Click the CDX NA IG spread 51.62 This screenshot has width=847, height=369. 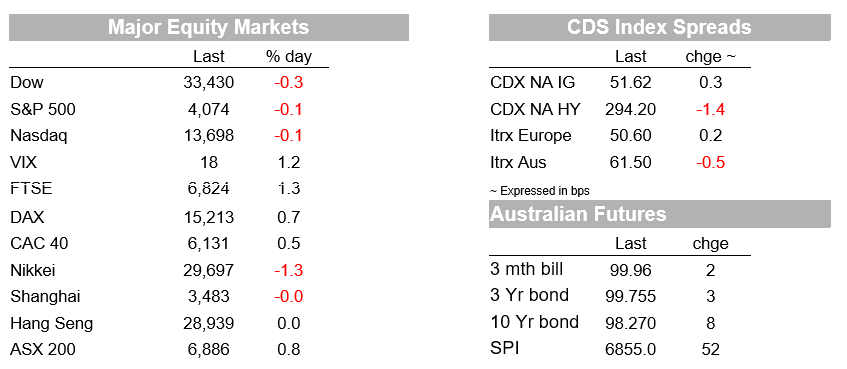click(x=630, y=83)
